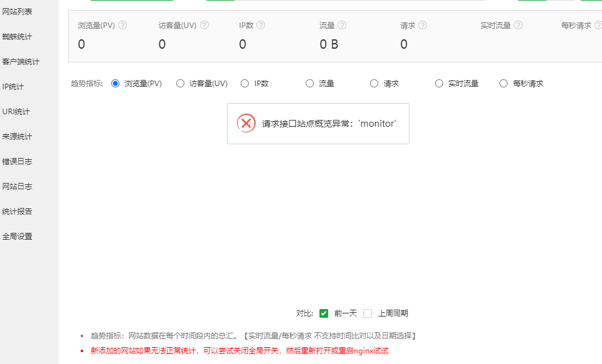The width and height of the screenshot is (602, 364).
Task: Select the 访客量(UV) trend radio button
Action: 181,83
